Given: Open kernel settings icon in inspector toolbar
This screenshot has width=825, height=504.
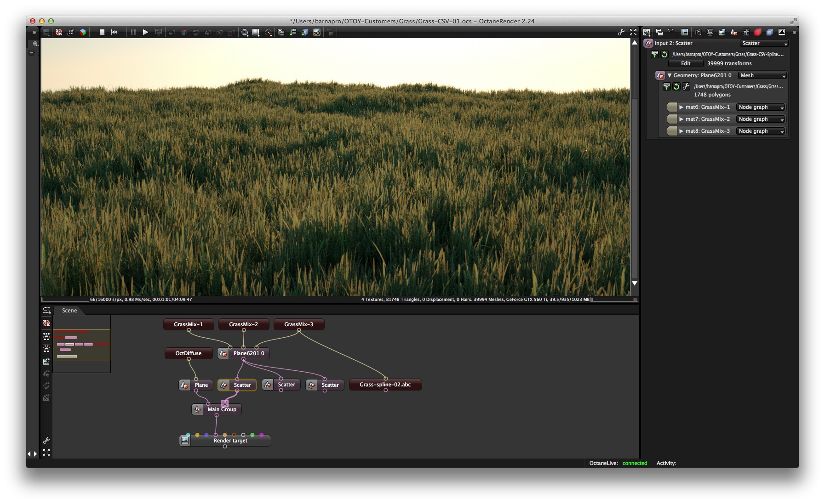Looking at the screenshot, I should click(x=746, y=32).
